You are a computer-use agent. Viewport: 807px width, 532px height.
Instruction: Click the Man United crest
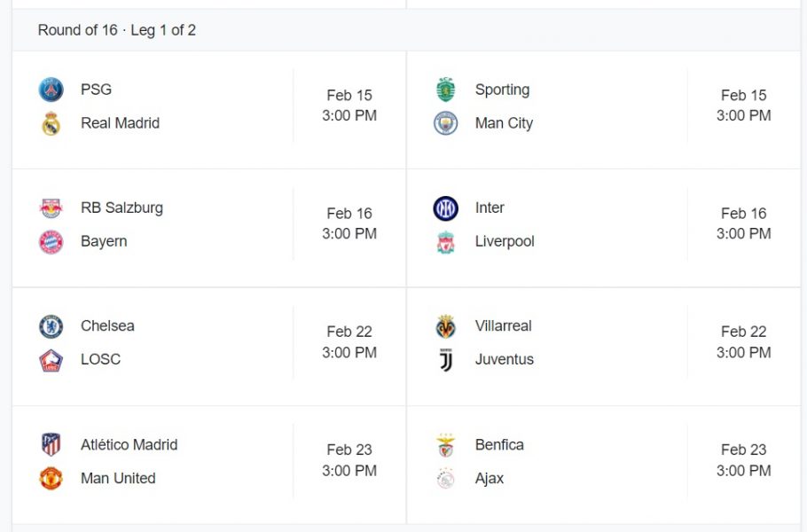tap(51, 479)
